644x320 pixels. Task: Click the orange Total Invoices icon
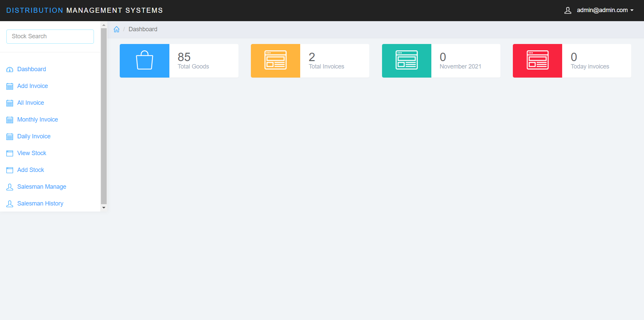[x=275, y=60]
